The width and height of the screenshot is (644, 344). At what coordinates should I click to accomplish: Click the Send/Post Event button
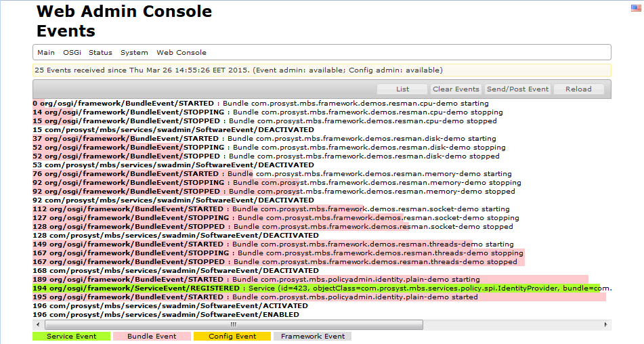point(517,89)
